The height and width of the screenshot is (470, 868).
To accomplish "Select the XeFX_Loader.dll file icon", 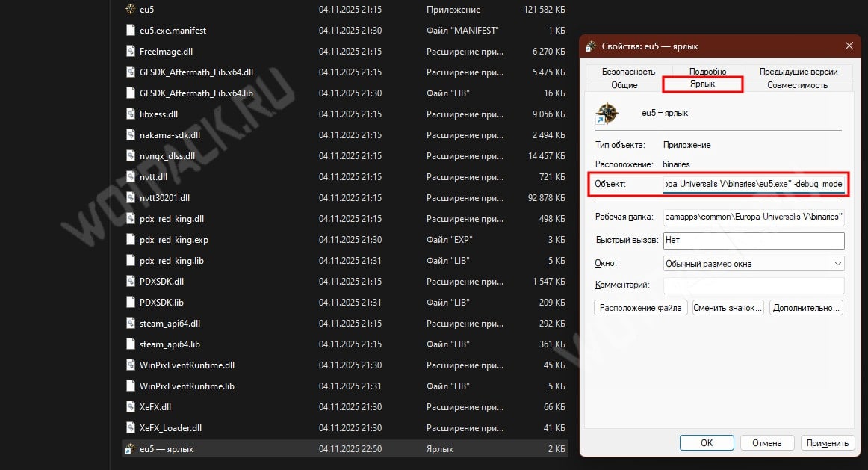I will [x=130, y=428].
